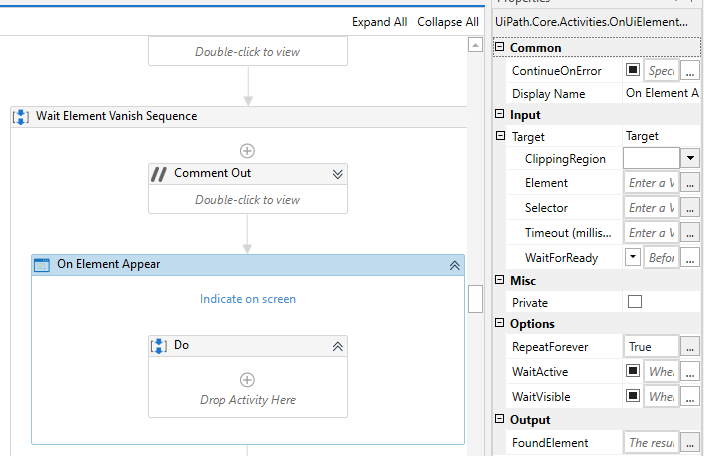
Task: Click the Do sequence icon
Action: (159, 345)
